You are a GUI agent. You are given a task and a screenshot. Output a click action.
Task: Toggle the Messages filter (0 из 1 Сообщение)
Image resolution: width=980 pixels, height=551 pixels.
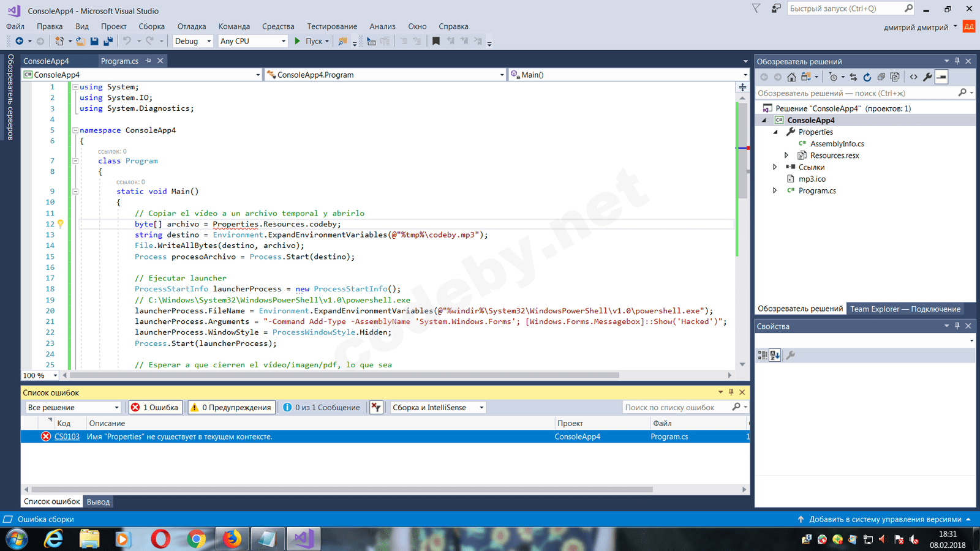pyautogui.click(x=322, y=408)
